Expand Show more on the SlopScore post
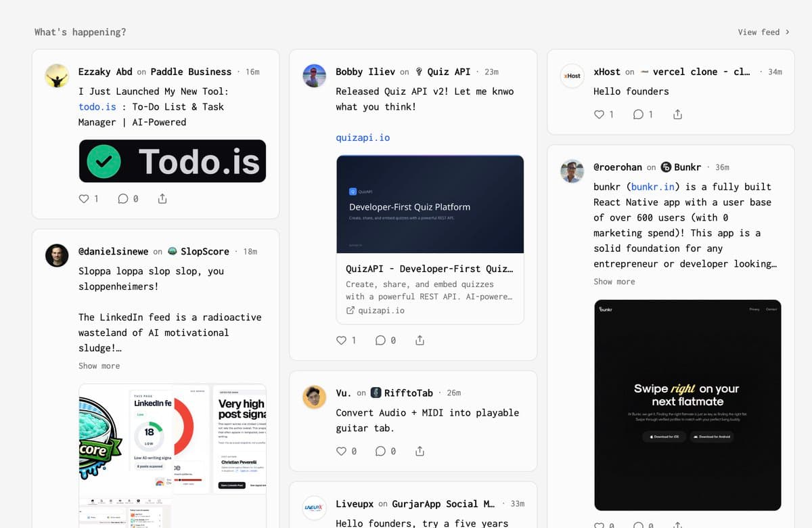The image size is (812, 528). [x=99, y=366]
